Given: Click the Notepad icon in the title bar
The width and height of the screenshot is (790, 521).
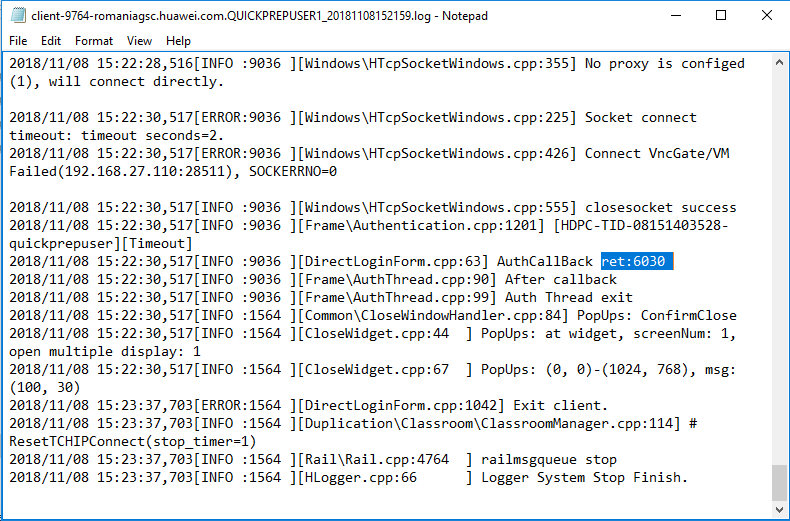Looking at the screenshot, I should (18, 16).
